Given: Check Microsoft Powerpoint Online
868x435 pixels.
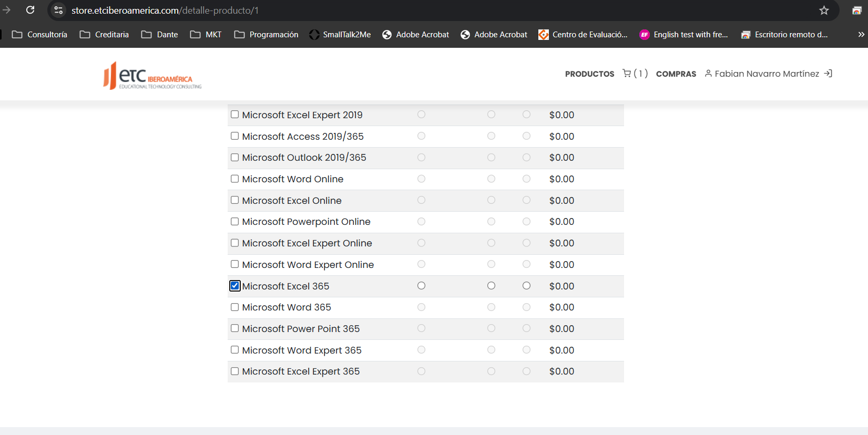Looking at the screenshot, I should click(x=235, y=222).
